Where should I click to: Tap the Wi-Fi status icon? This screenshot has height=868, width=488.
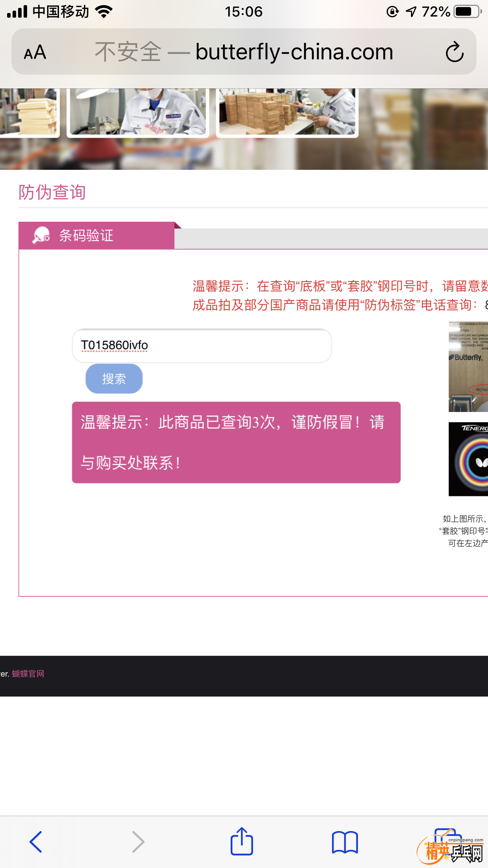(104, 12)
